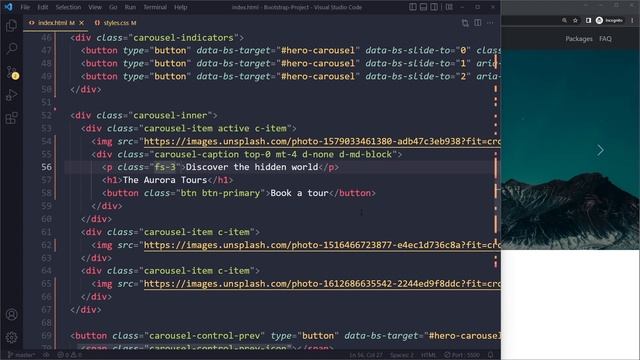
Task: Click line number 52 in the gutter
Action: 47,115
